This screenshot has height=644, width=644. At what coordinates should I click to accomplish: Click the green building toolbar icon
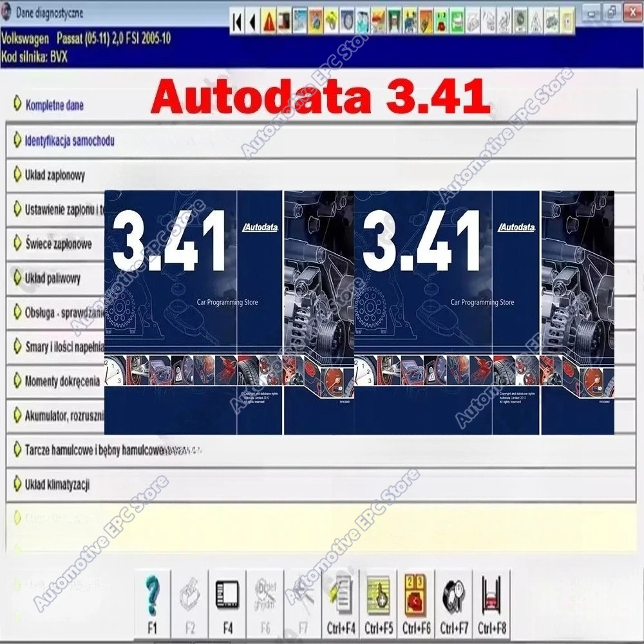click(x=394, y=22)
